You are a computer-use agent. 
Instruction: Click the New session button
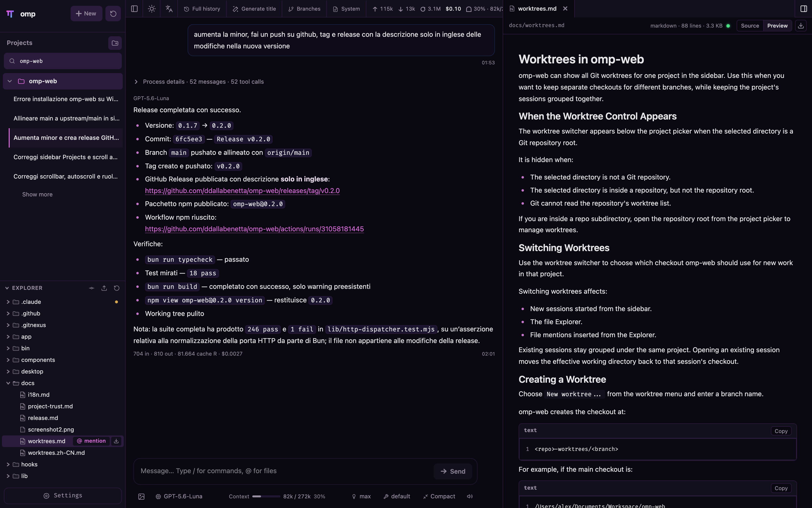coord(86,14)
